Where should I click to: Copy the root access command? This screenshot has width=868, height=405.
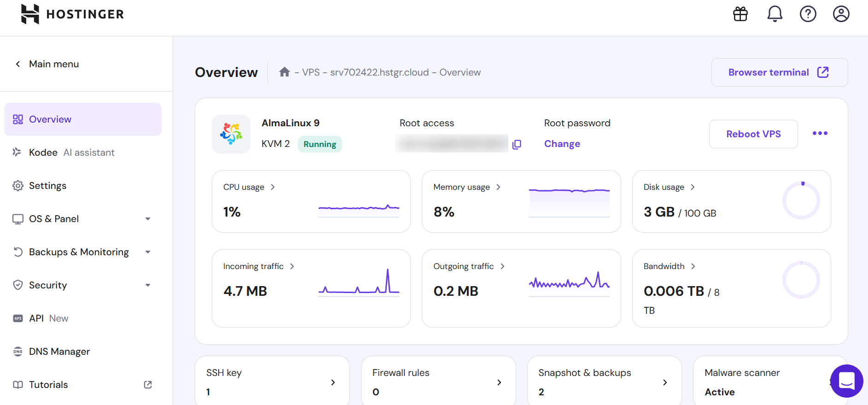(x=517, y=144)
